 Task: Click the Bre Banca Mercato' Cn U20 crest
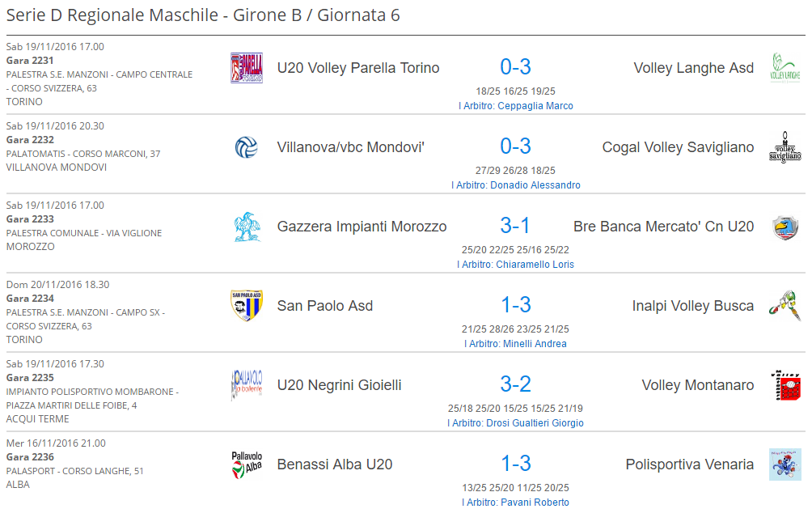pos(785,228)
